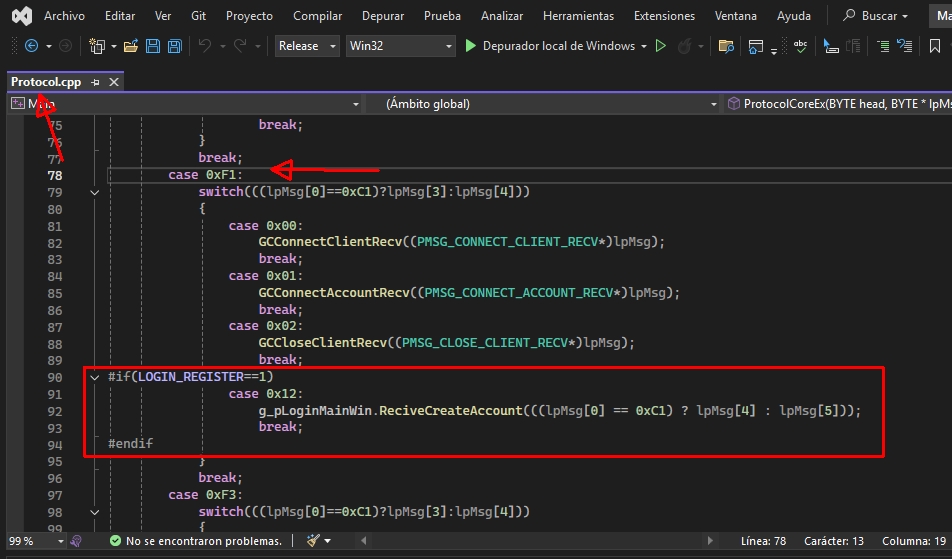Open the new item dropdown arrow
The height and width of the screenshot is (559, 952).
click(114, 46)
